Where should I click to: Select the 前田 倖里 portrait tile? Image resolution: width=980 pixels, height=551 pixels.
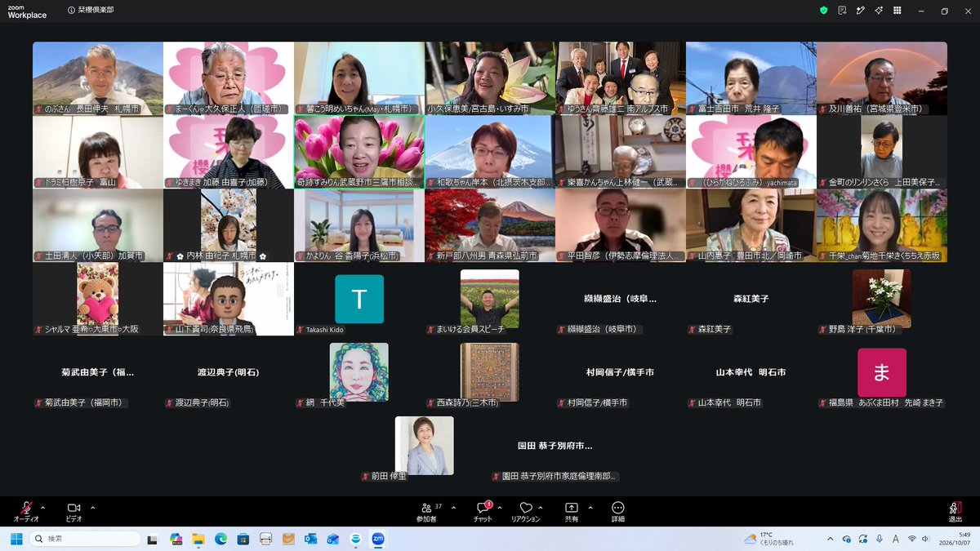[x=425, y=446]
